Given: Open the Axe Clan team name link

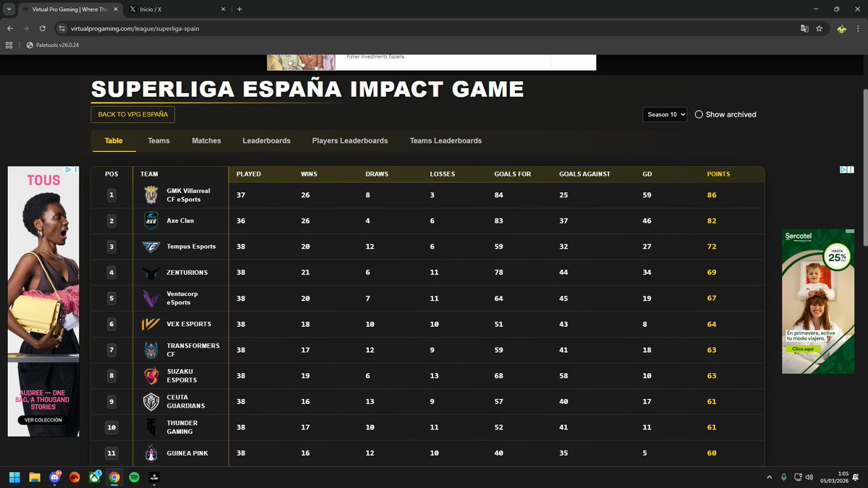Looking at the screenshot, I should 180,221.
